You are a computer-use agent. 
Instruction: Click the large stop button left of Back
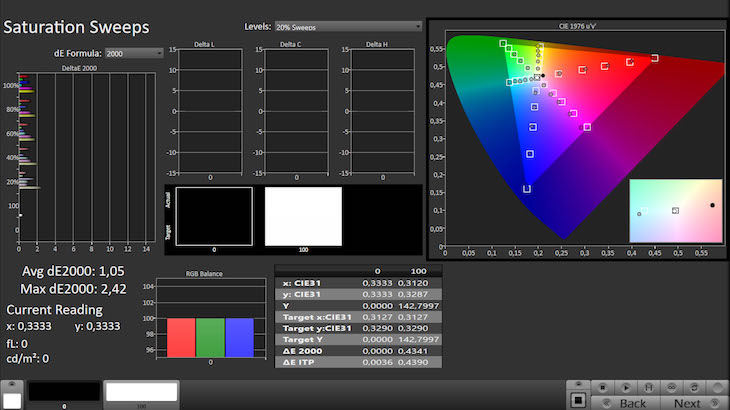(x=578, y=400)
